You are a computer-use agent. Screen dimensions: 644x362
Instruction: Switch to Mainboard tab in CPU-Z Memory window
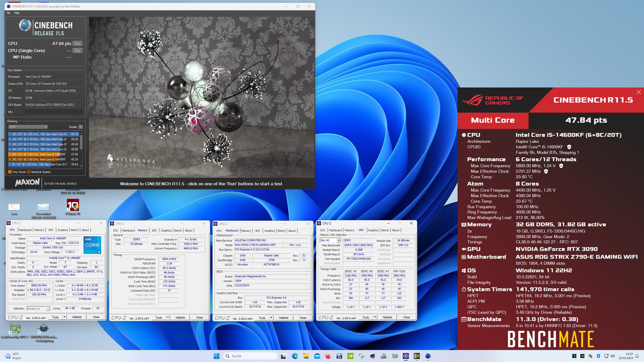(129, 231)
